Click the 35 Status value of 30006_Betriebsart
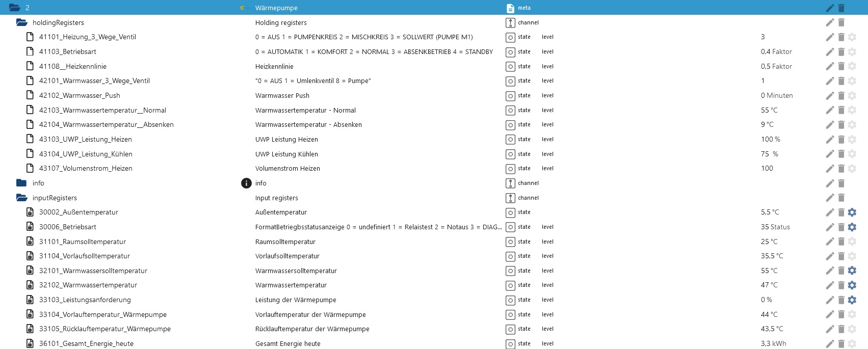This screenshot has height=349, width=868. click(775, 227)
